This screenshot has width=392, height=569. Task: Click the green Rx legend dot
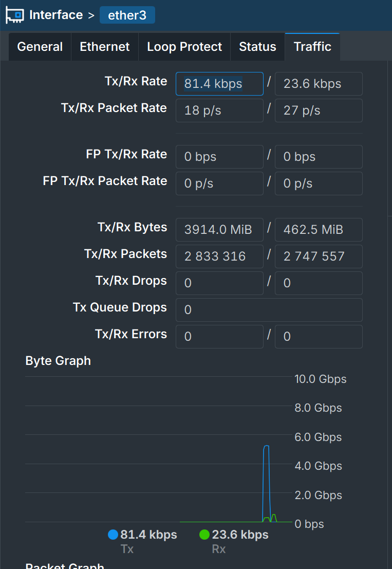coord(204,535)
